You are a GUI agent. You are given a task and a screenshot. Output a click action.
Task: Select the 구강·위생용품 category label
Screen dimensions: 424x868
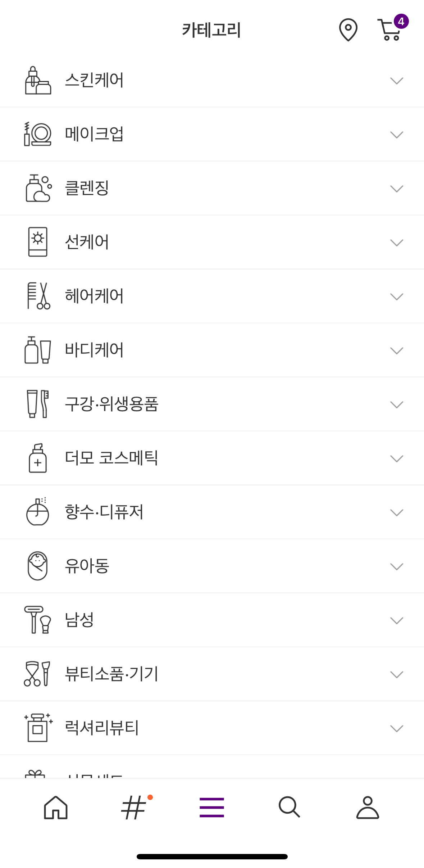click(x=111, y=404)
